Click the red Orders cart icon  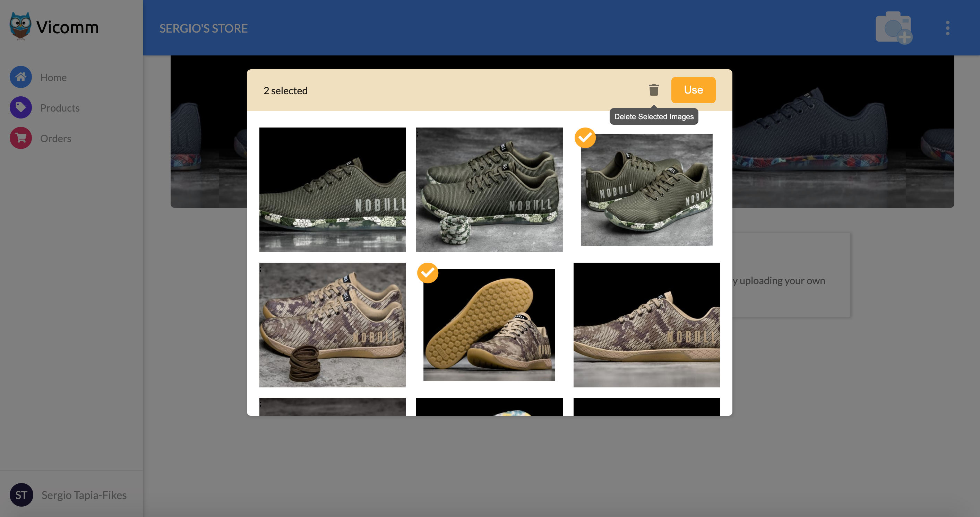20,138
